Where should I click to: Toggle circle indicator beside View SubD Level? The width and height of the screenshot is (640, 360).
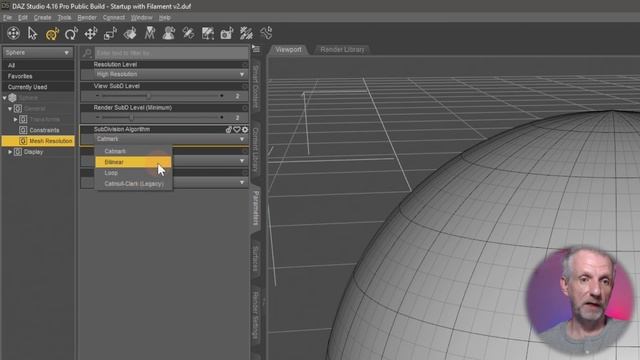245,86
